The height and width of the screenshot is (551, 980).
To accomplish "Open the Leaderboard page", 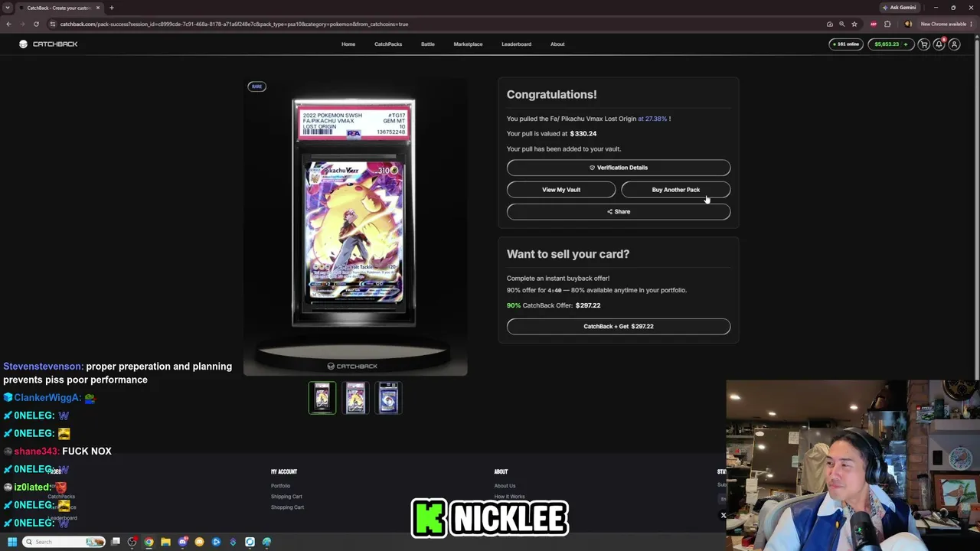I will click(x=516, y=44).
